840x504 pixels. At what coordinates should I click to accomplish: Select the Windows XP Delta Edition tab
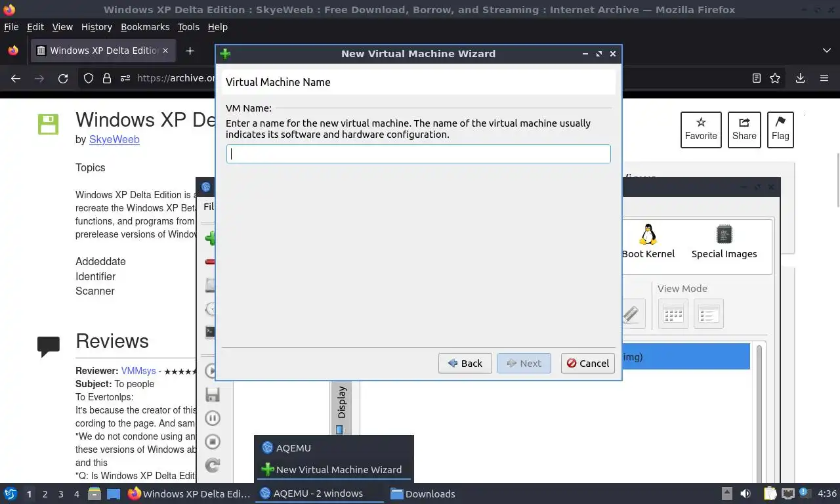pyautogui.click(x=102, y=51)
